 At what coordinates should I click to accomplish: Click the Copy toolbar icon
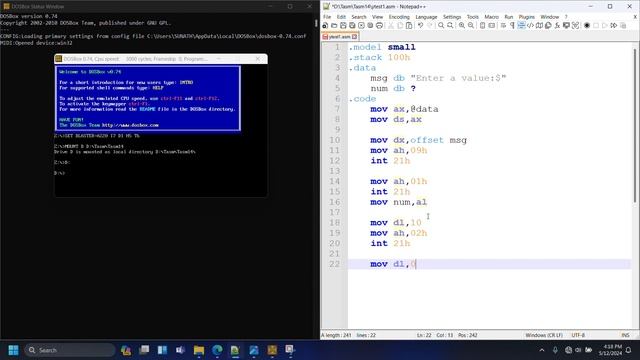(x=400, y=25)
